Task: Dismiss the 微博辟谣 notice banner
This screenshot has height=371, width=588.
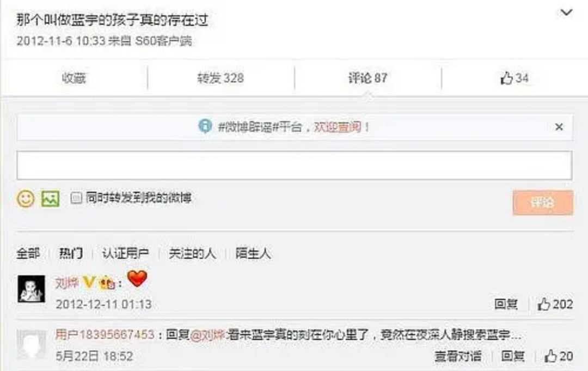Action: [559, 127]
